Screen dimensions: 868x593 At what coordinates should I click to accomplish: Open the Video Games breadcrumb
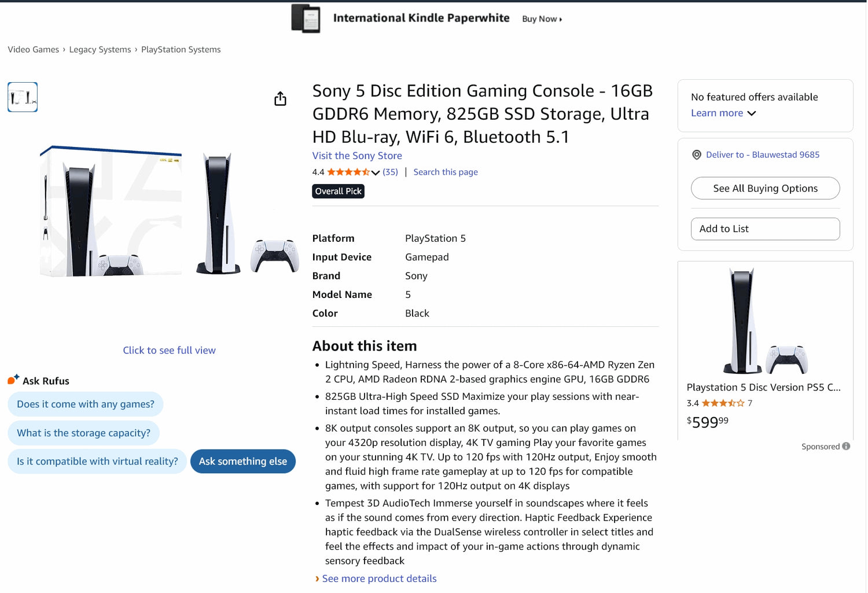(x=33, y=49)
